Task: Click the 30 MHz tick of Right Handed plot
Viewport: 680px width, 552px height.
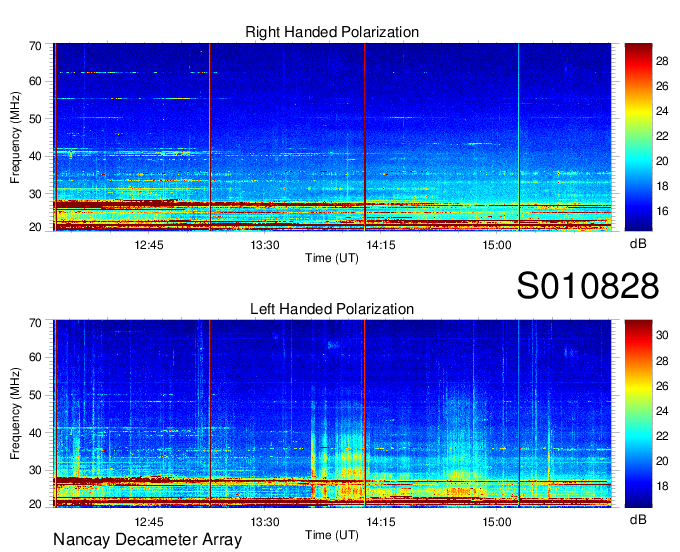Action: pos(36,194)
